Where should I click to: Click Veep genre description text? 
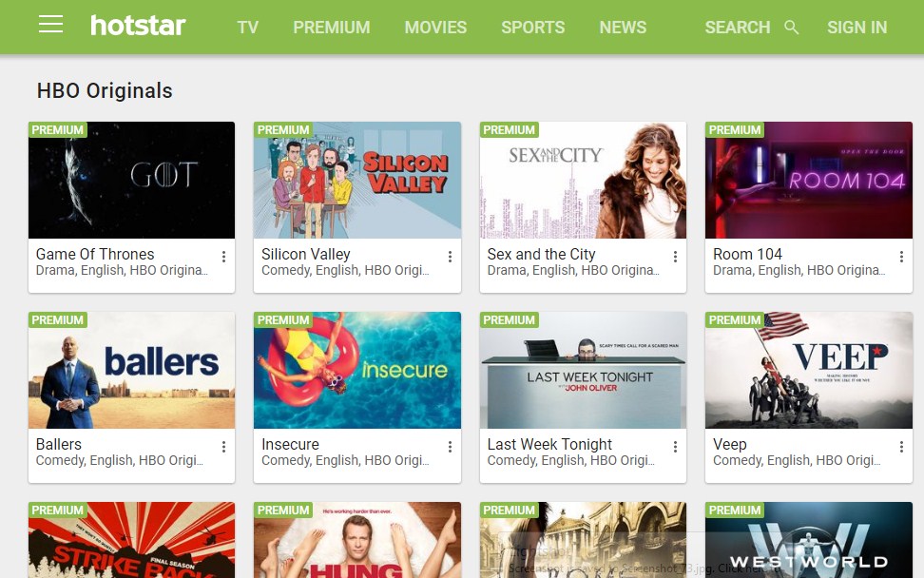click(x=797, y=461)
